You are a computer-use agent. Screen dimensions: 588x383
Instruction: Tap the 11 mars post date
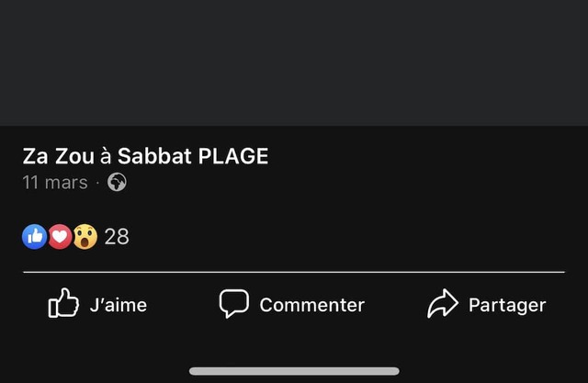tap(55, 182)
